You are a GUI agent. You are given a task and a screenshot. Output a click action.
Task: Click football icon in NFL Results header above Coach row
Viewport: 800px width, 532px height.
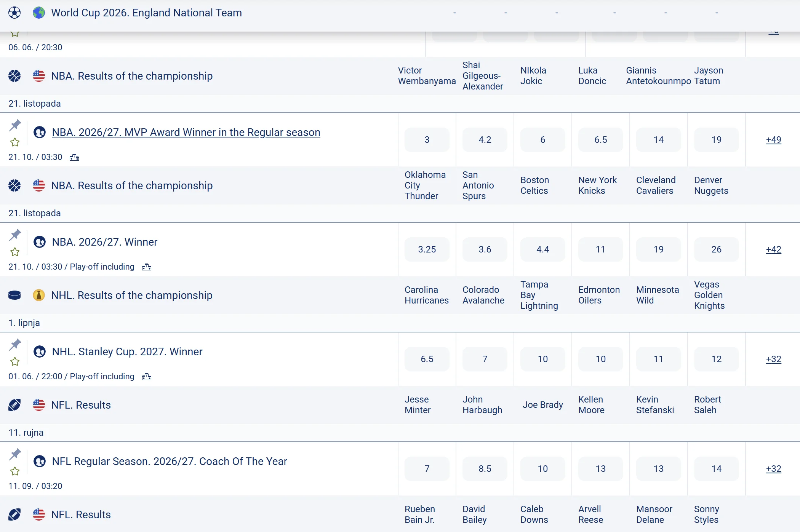tap(14, 405)
